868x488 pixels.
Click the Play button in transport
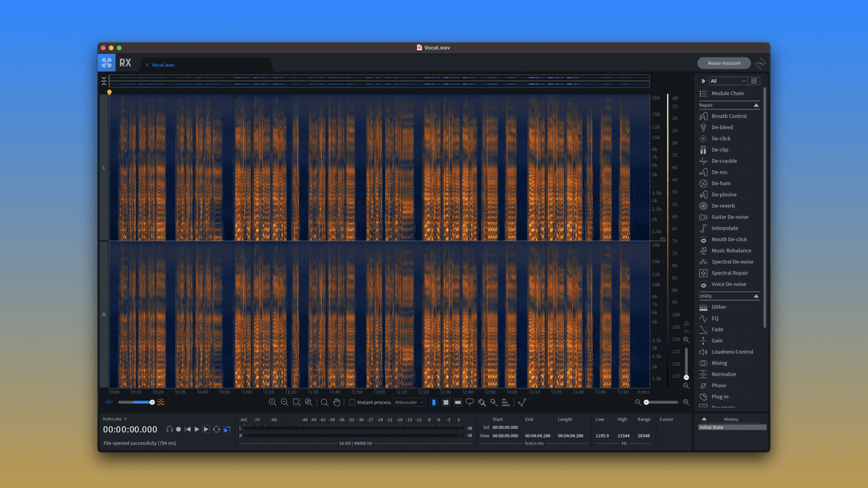(x=197, y=429)
